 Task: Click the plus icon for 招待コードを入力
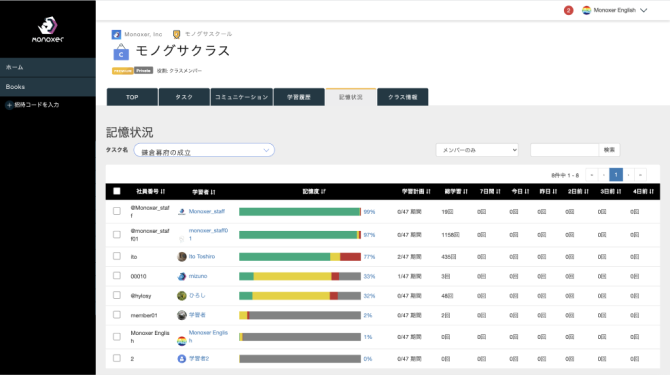(x=9, y=105)
